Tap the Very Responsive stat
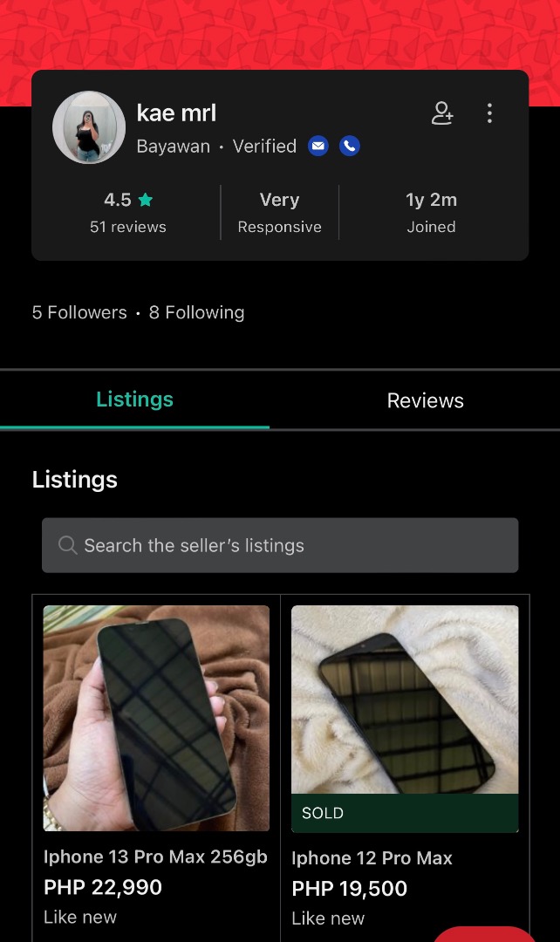 point(279,213)
